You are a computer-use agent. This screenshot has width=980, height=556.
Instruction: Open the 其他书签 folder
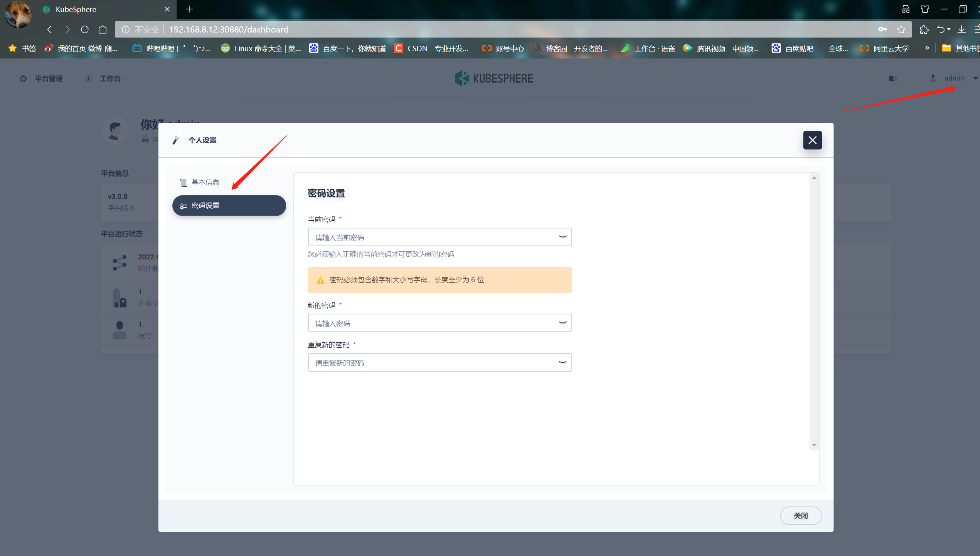961,48
